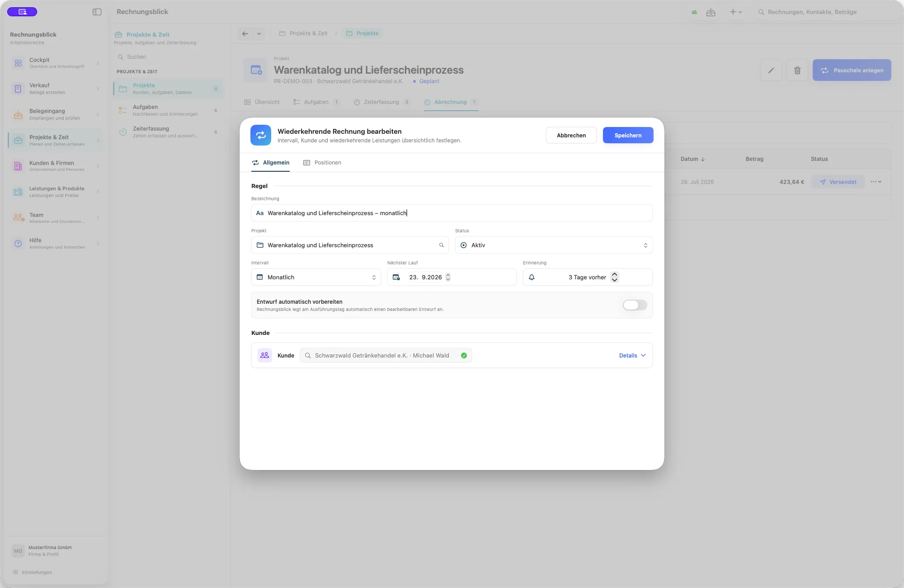Expand customer Details
This screenshot has height=588, width=904.
tap(632, 356)
